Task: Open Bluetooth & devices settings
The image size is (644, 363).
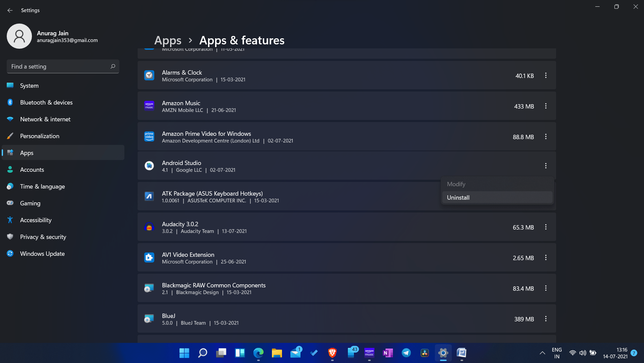Action: [63, 103]
